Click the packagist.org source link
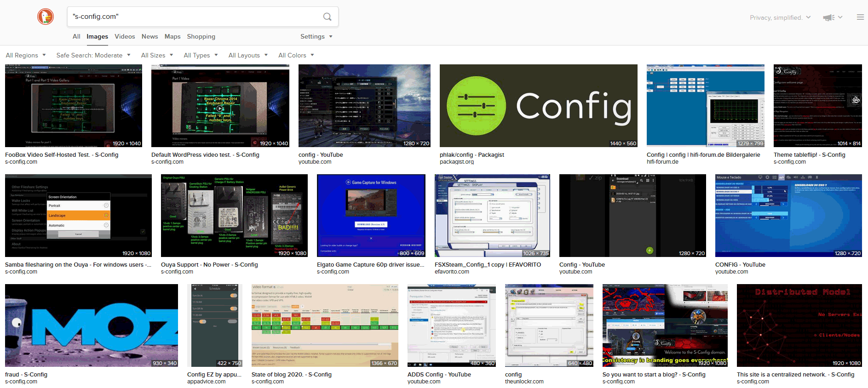The image size is (868, 388). pyautogui.click(x=457, y=162)
